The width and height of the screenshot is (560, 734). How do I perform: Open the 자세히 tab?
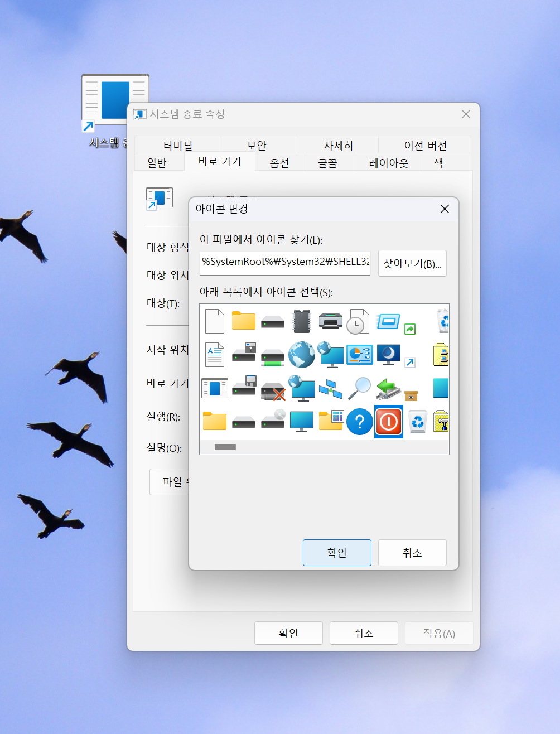[x=339, y=146]
